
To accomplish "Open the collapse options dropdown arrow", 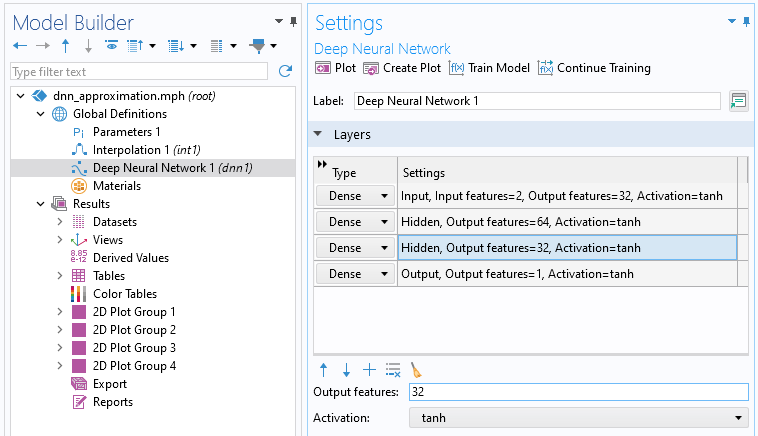I will [x=153, y=46].
